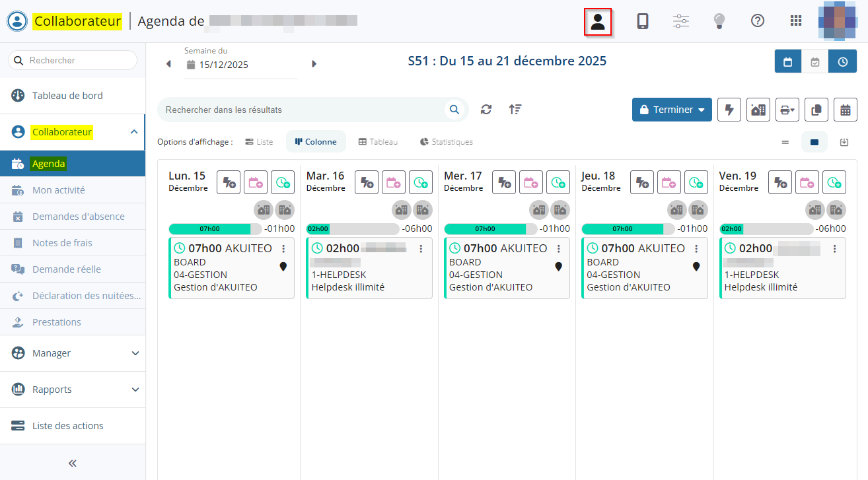The height and width of the screenshot is (480, 868).
Task: Click the sort order icon
Action: coord(515,110)
